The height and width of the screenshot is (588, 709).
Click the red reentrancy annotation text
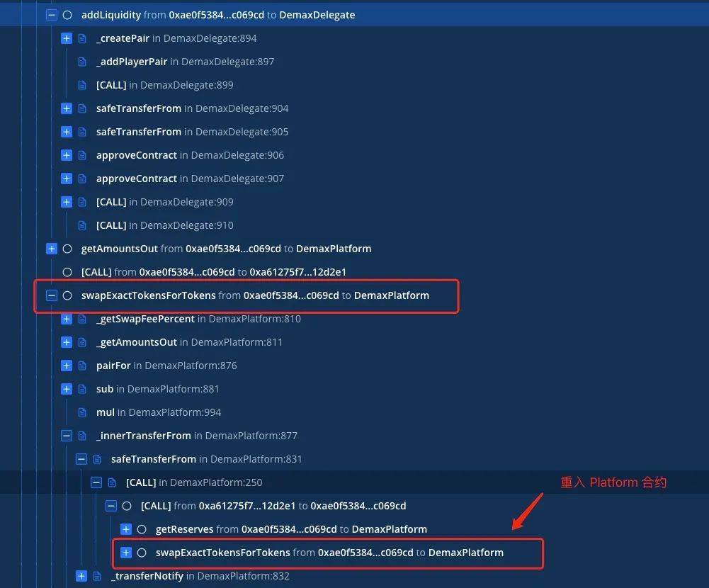(x=613, y=482)
